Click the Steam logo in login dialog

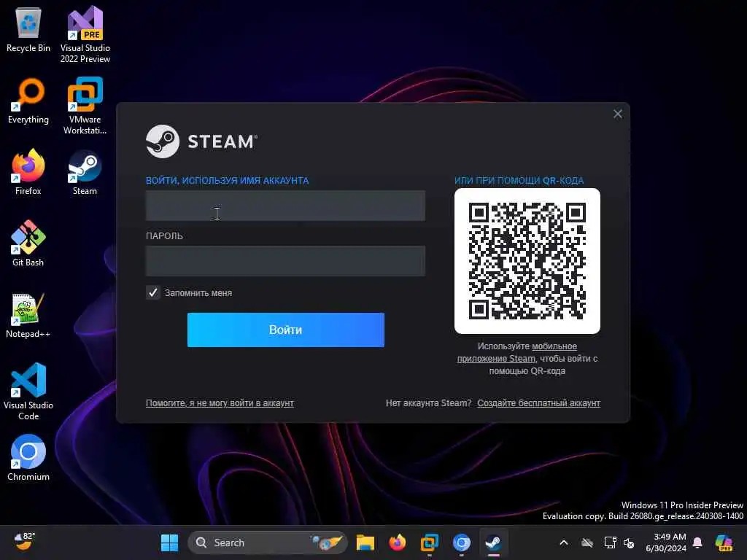pyautogui.click(x=201, y=141)
